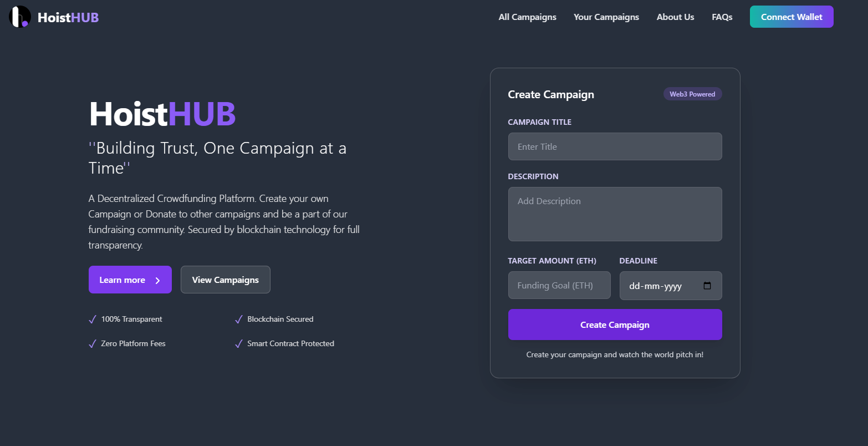Click the View Campaigns button

coord(226,280)
